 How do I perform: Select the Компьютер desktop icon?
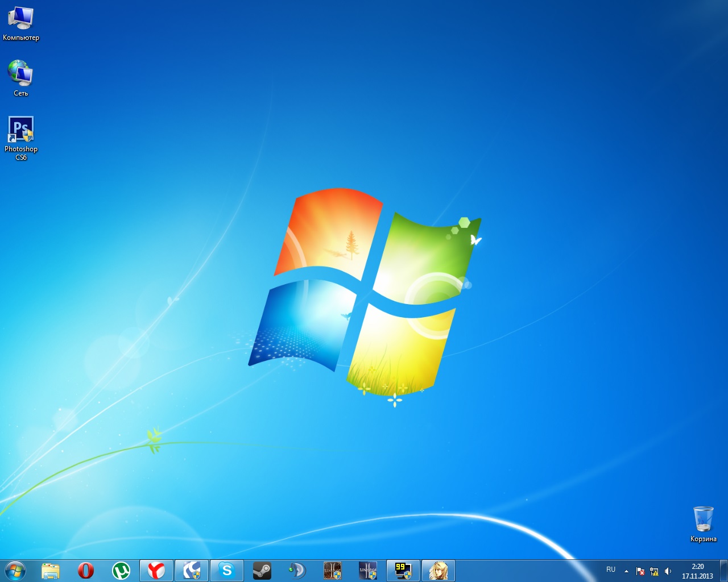(x=21, y=23)
